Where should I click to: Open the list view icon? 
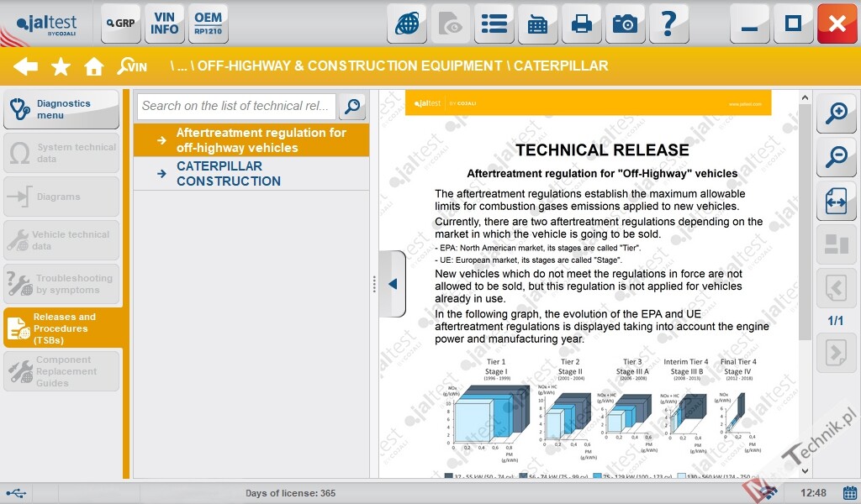coord(494,24)
